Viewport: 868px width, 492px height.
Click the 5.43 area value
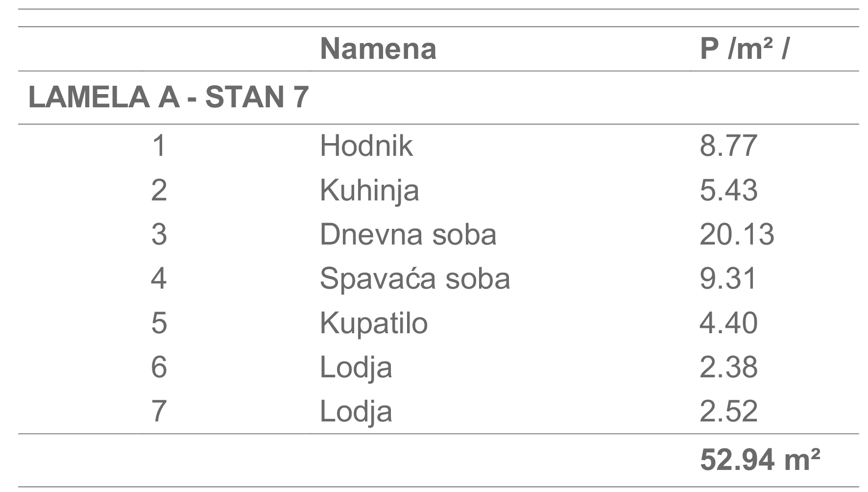point(728,190)
